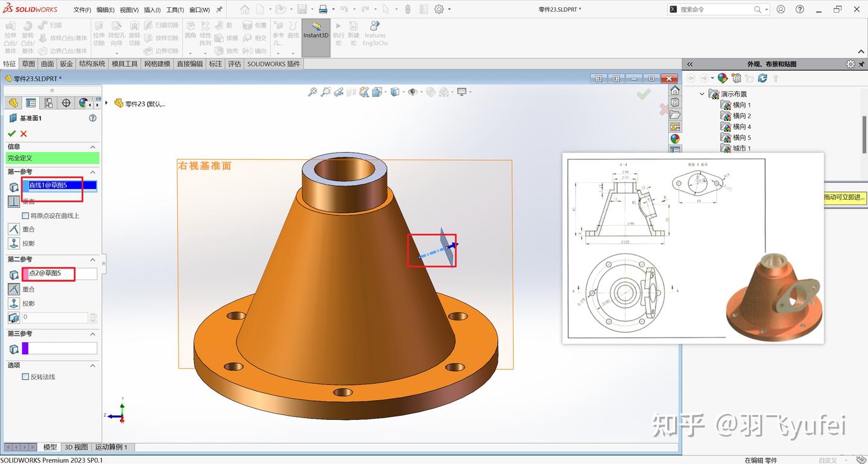Switch to the 运动算例 1 bottom tab
The width and height of the screenshot is (868, 464).
pos(112,447)
